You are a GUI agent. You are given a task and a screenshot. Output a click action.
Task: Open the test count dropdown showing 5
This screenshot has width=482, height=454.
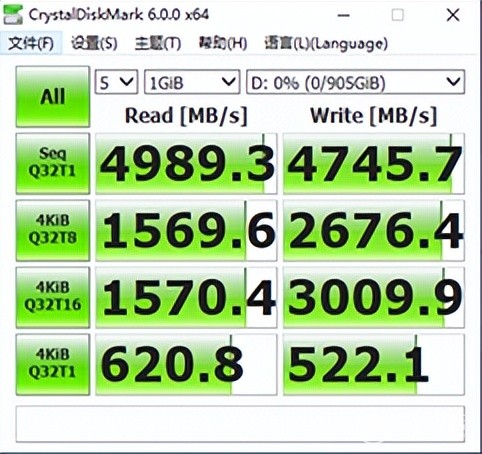pyautogui.click(x=116, y=82)
